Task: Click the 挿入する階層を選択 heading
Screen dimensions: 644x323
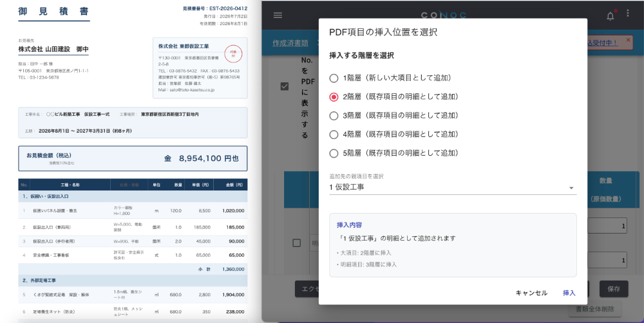Action: (362, 55)
